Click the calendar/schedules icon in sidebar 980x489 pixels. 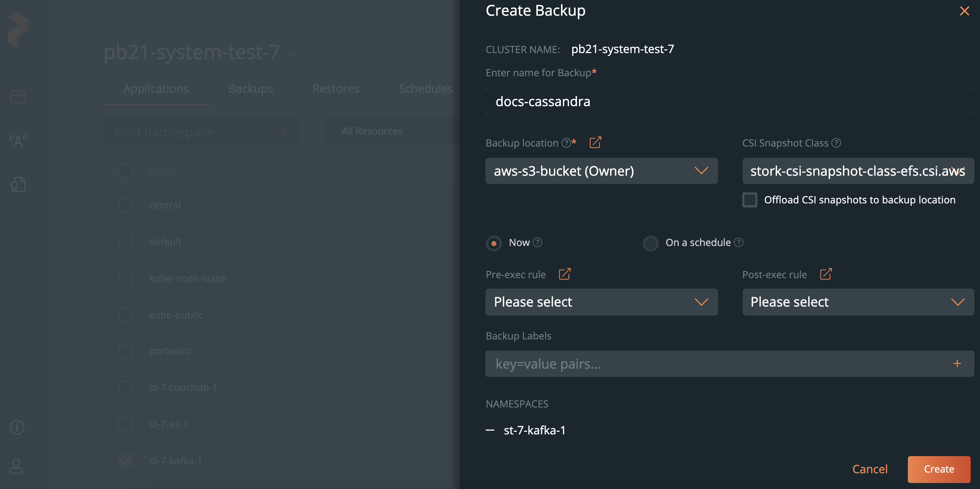(18, 96)
